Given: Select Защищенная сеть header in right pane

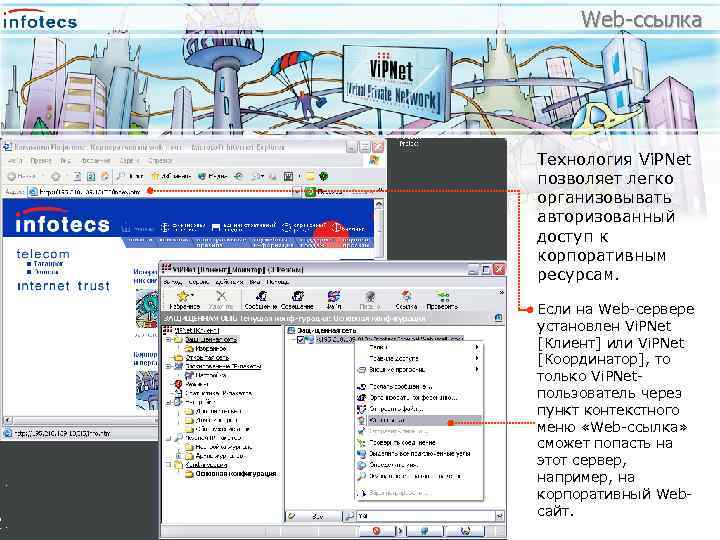Looking at the screenshot, I should (x=327, y=331).
